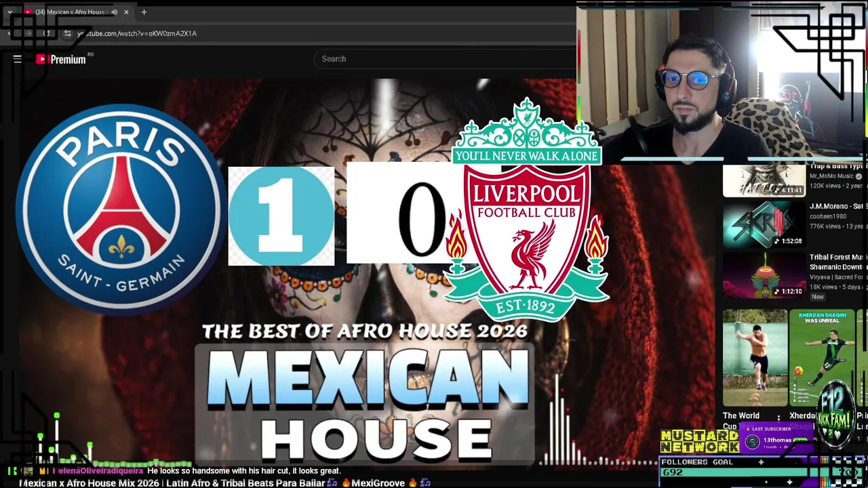Viewport: 868px width, 488px height.
Task: Open the Mr_MoMo Music channel name
Action: click(x=832, y=176)
